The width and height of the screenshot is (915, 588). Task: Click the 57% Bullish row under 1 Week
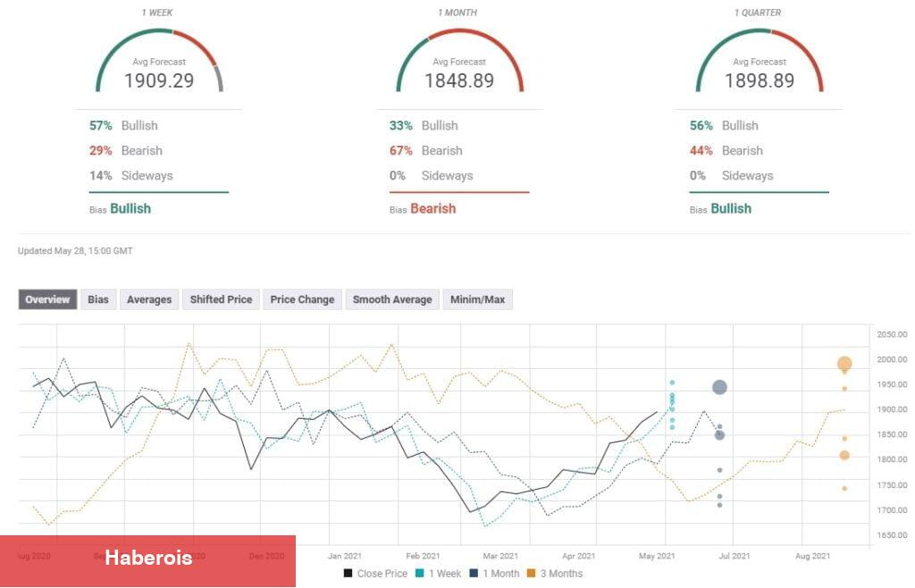(x=123, y=126)
